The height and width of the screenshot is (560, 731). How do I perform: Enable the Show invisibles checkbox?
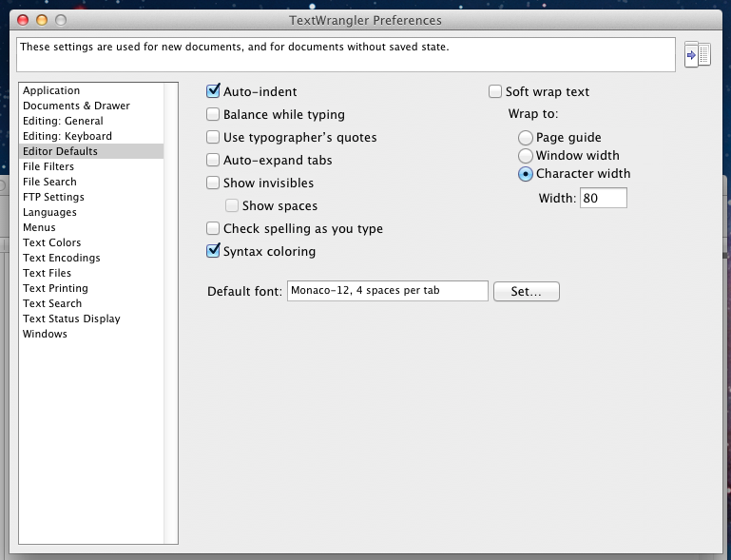[x=213, y=183]
